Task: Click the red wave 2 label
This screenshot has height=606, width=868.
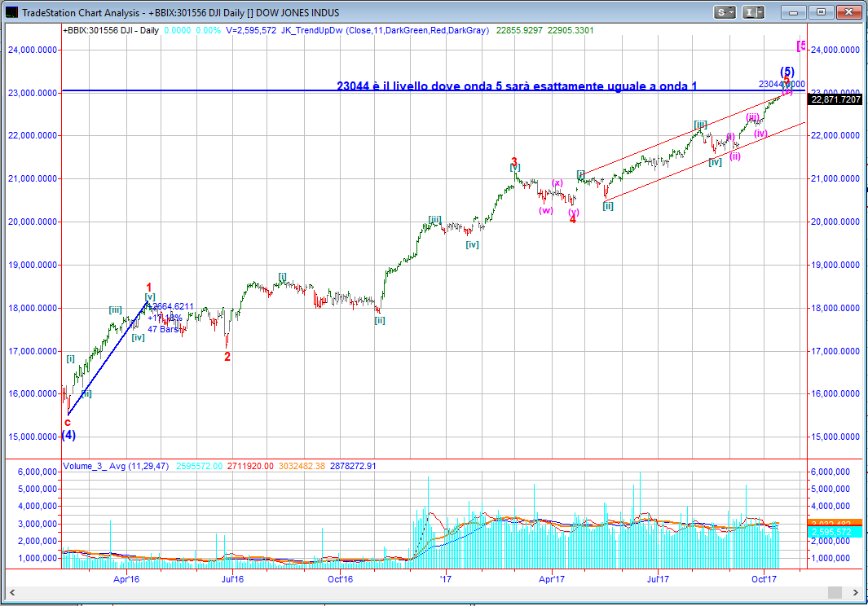Action: 227,357
